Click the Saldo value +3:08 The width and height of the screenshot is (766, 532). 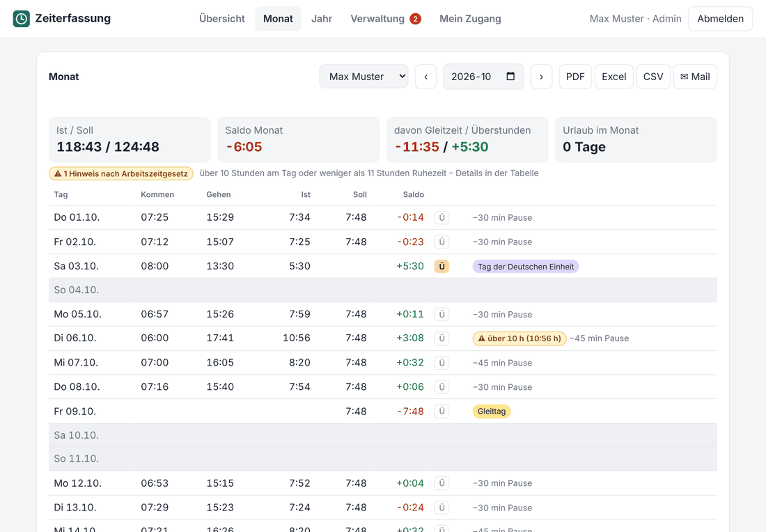coord(410,338)
